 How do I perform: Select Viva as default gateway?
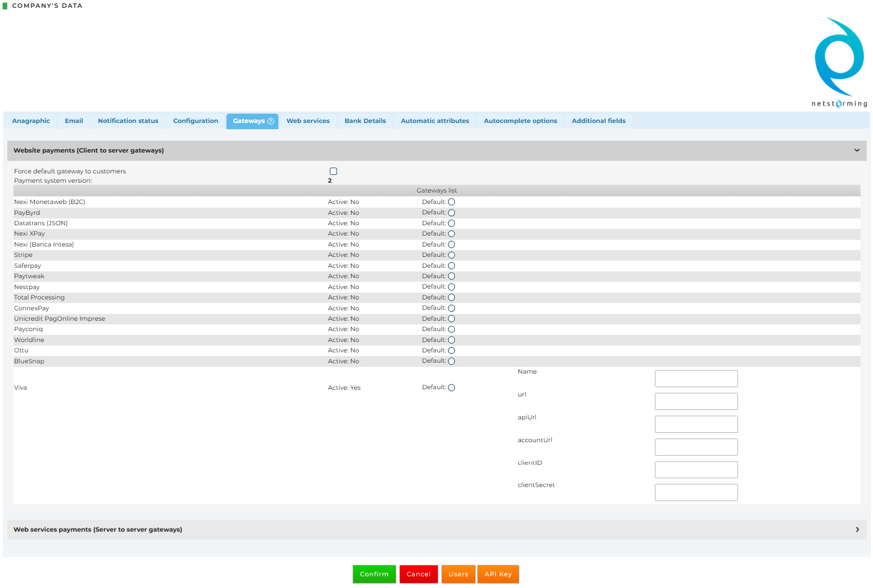point(451,388)
